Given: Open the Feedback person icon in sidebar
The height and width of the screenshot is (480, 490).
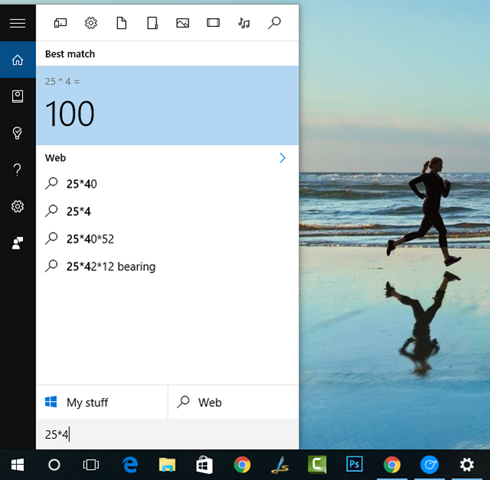Looking at the screenshot, I should [x=17, y=243].
